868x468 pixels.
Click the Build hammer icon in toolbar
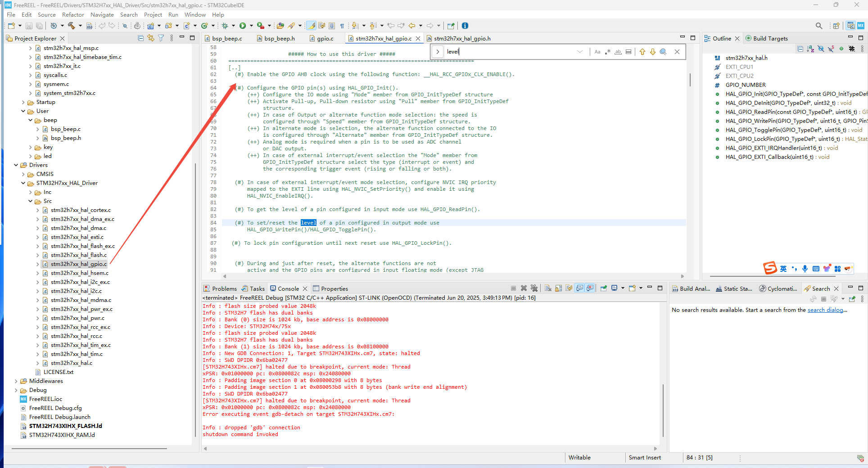click(x=71, y=26)
